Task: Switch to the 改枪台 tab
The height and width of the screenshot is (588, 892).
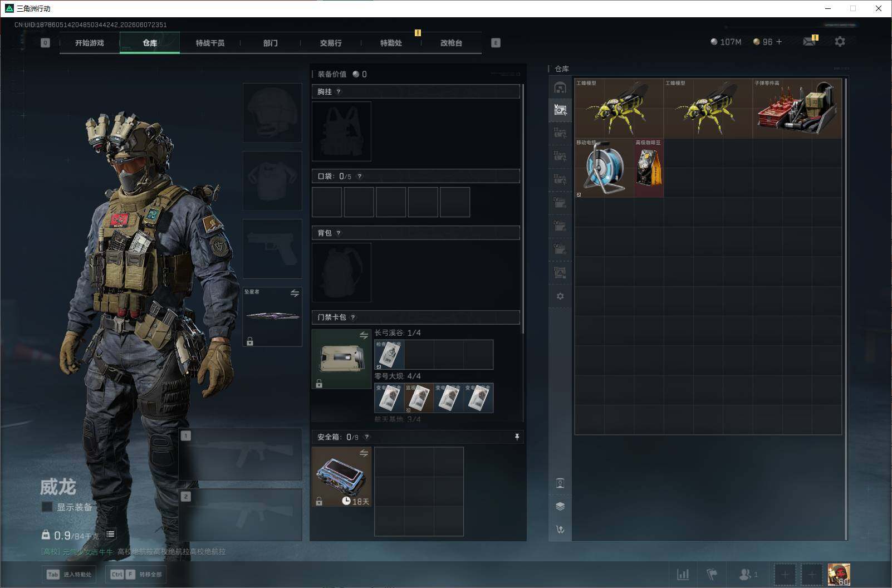Action: coord(451,43)
